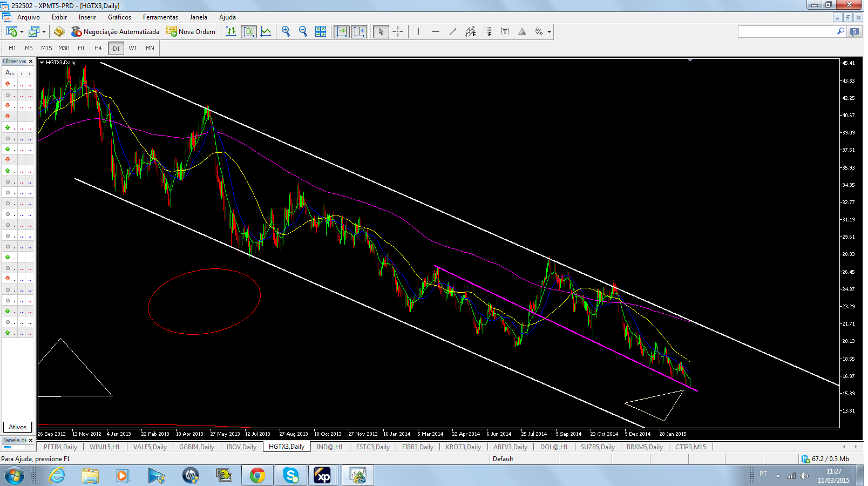Viewport: 868px width, 486px height.
Task: Select the arrow cursor tool
Action: coord(381,32)
